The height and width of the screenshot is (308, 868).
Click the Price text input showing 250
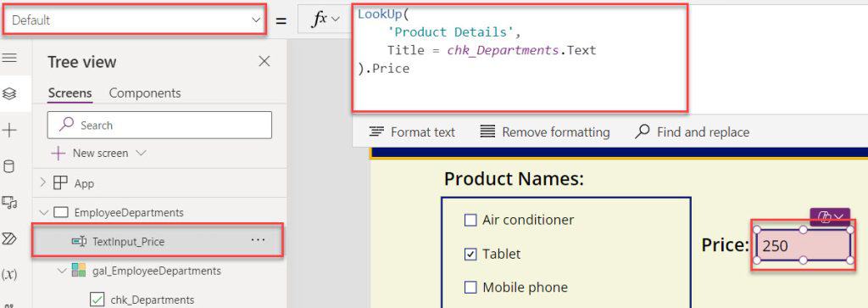click(x=804, y=245)
